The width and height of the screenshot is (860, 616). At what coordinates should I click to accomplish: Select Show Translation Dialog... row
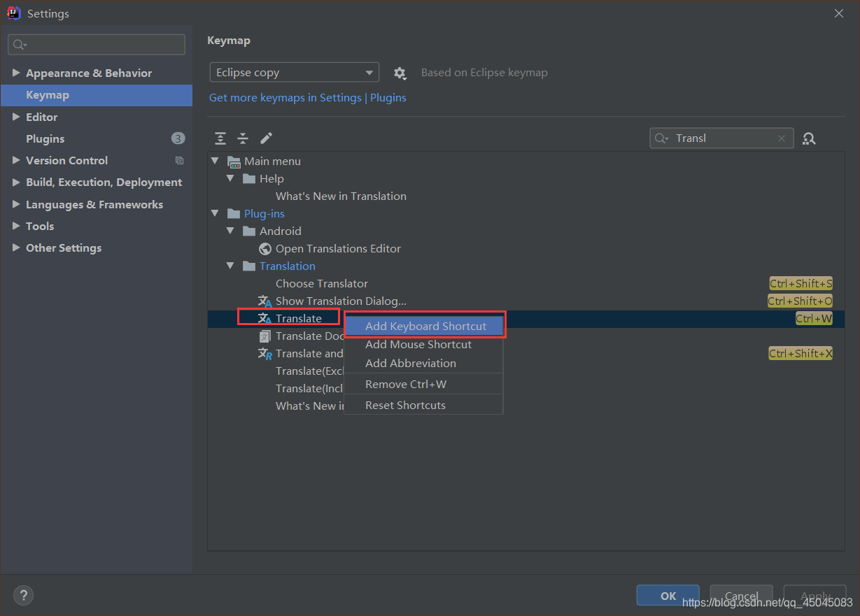(526, 301)
